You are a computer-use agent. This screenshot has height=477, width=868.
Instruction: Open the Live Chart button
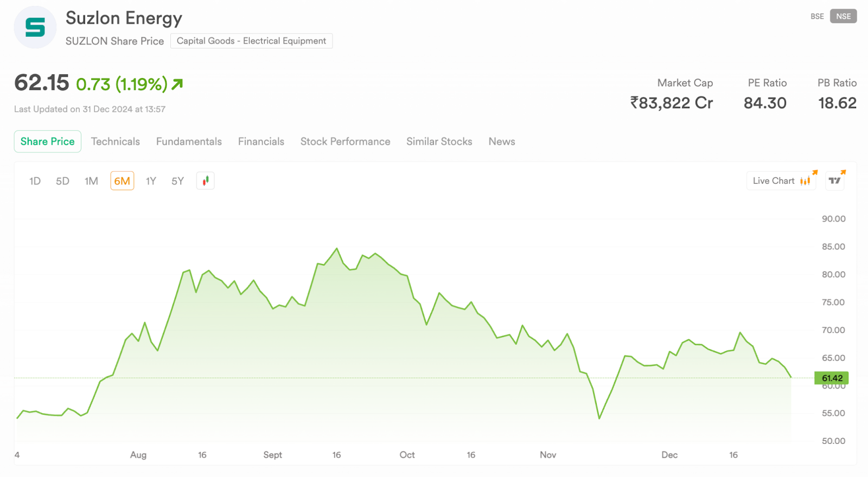point(781,181)
